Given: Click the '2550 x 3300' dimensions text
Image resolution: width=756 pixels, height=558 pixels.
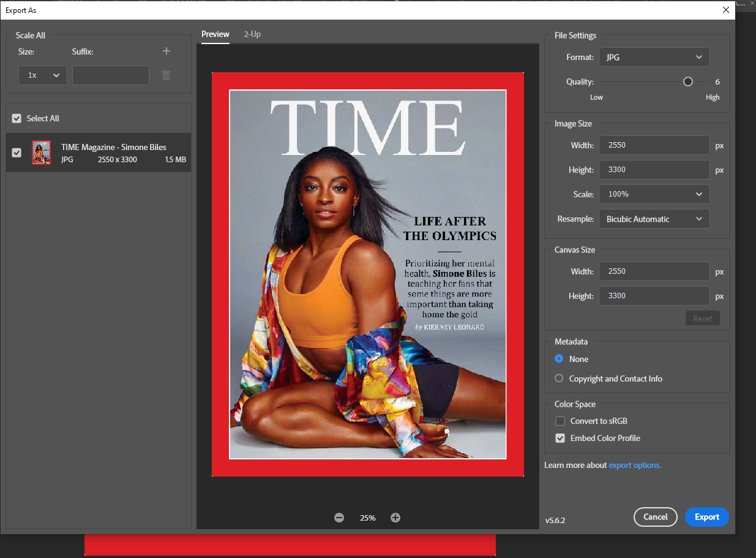Looking at the screenshot, I should (118, 159).
